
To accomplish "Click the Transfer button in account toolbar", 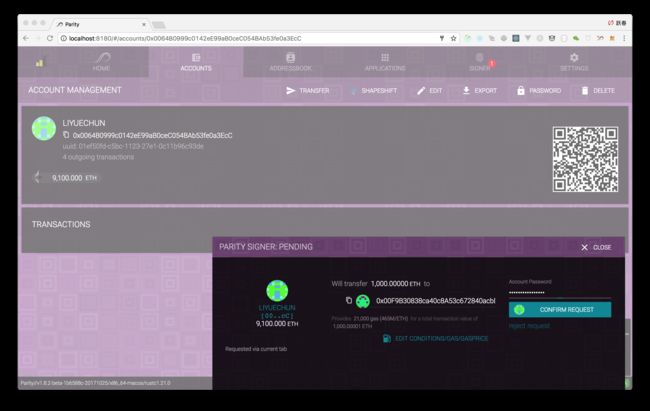I will [308, 90].
